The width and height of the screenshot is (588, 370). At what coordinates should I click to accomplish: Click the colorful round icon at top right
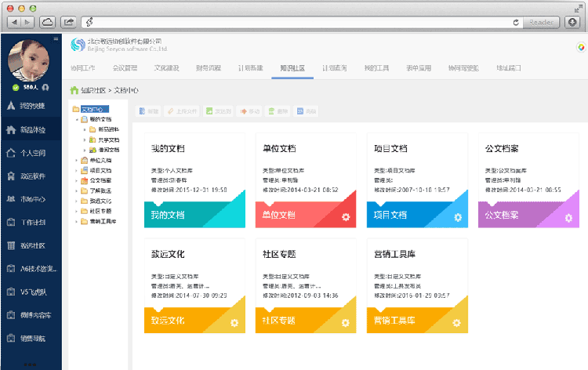tap(580, 46)
